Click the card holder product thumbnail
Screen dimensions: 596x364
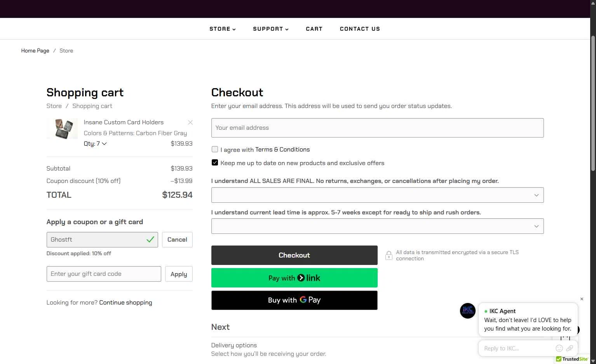pos(62,129)
